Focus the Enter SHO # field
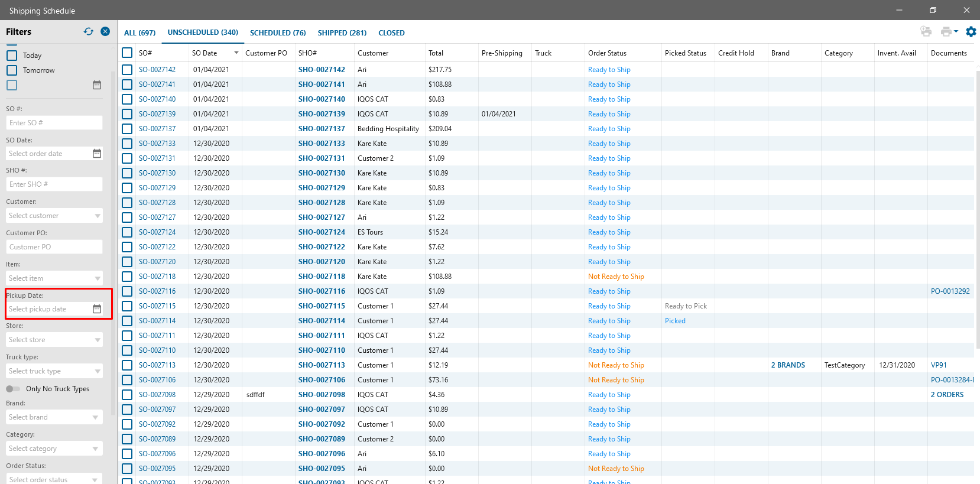Viewport: 980px width, 484px height. point(54,184)
